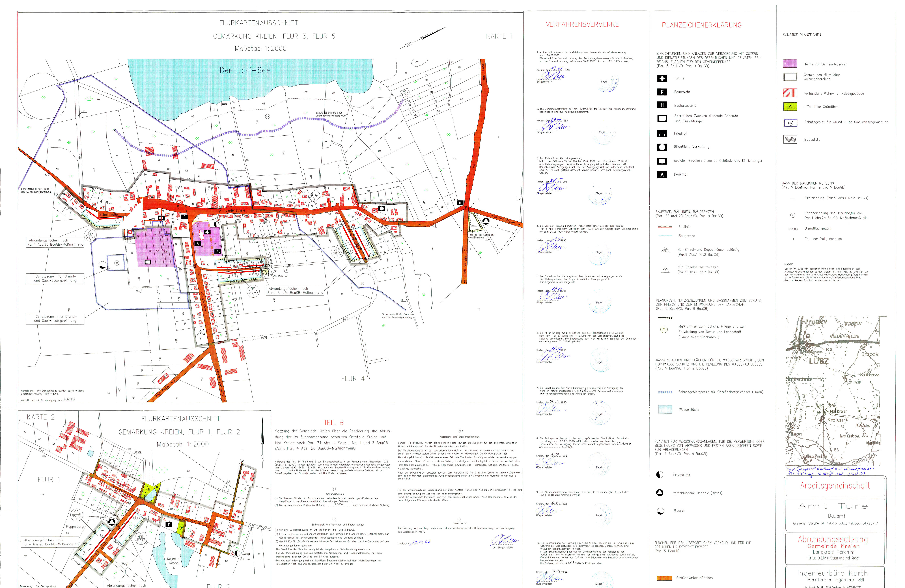Select the öffentliche Verwaltung legend symbol
The width and height of the screenshot is (905, 588).
tap(662, 147)
